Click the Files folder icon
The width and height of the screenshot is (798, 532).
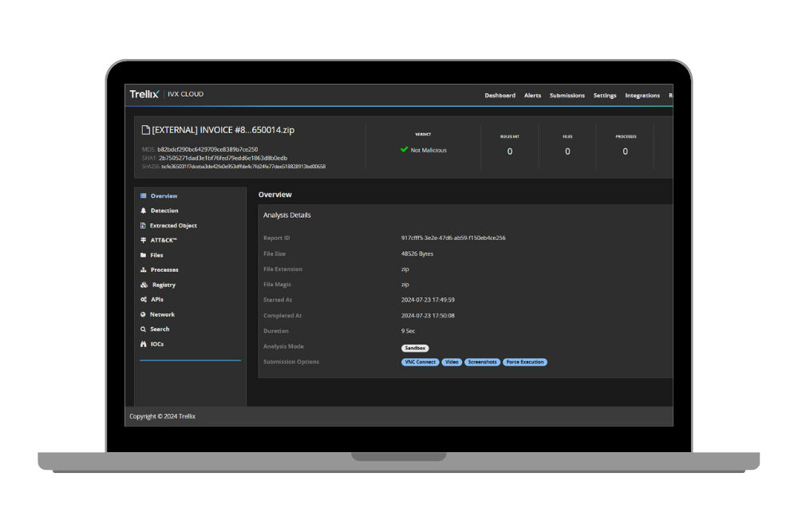click(x=144, y=255)
